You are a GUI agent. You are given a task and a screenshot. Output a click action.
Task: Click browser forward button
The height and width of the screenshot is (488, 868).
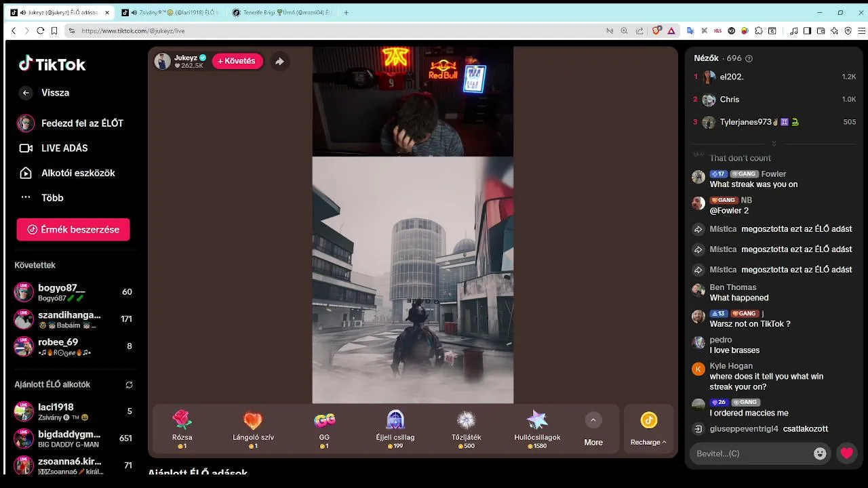click(26, 30)
